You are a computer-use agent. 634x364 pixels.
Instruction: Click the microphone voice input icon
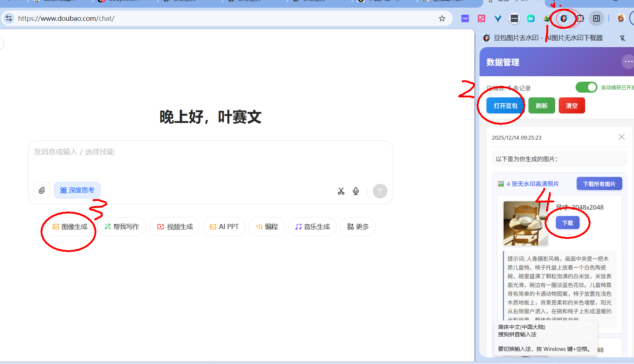(356, 191)
